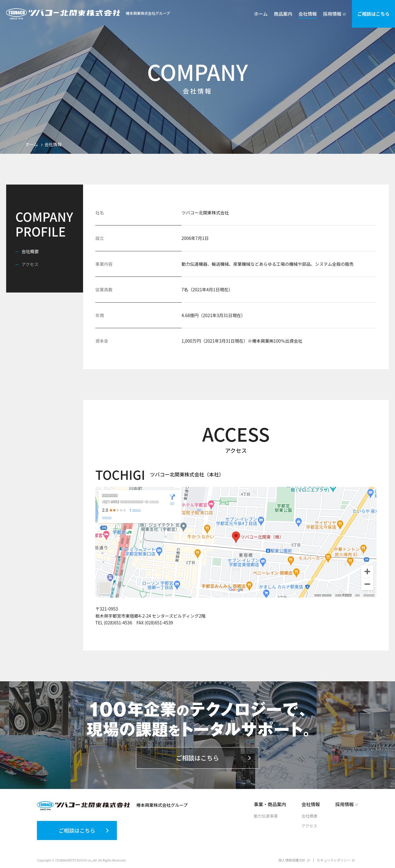The image size is (395, 868).
Task: Click the セブン-イレブン 宇都宮東宿郷店 marker
Action: coord(263,562)
